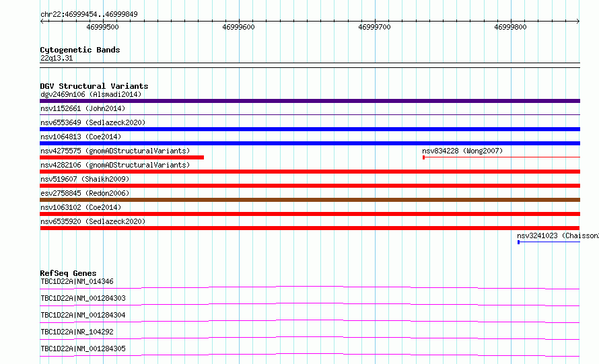Select the red nsv1063102 variant bar
The width and height of the screenshot is (599, 364).
point(310,214)
